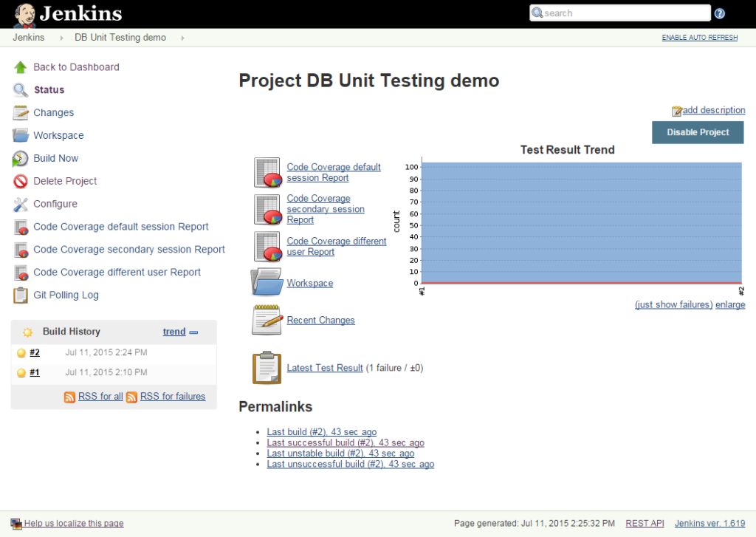Open Last unstable build permalink
This screenshot has height=537, width=756.
click(340, 453)
